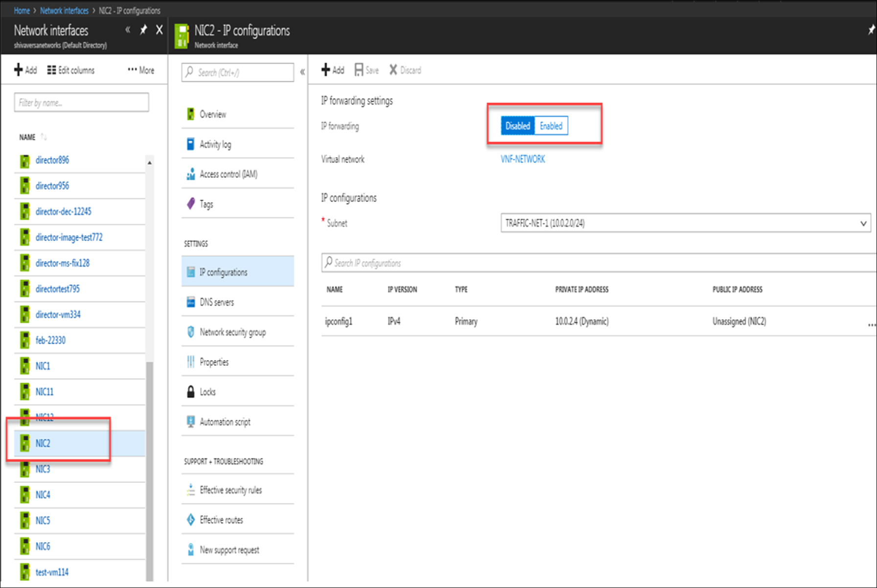
Task: Click the Effective security rules icon
Action: point(191,490)
